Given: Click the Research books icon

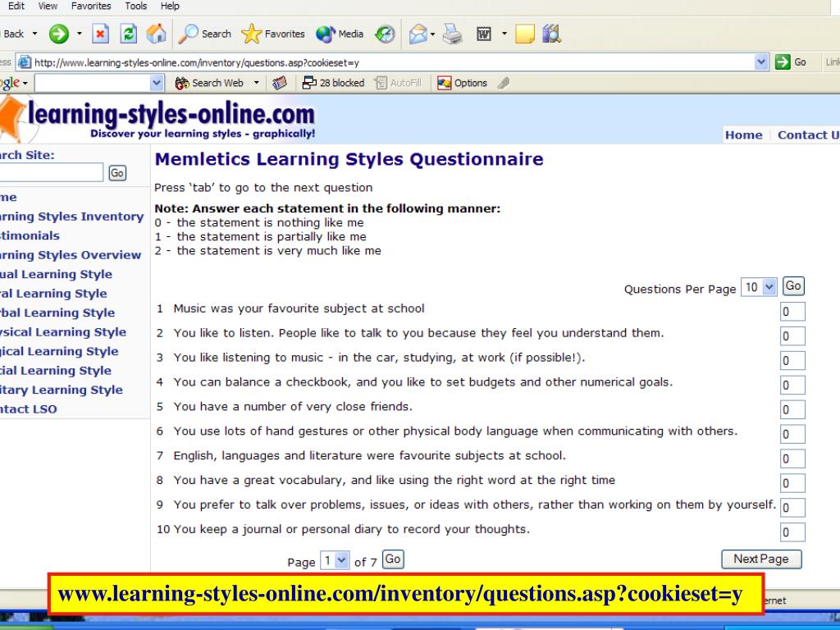Looking at the screenshot, I should 551,34.
